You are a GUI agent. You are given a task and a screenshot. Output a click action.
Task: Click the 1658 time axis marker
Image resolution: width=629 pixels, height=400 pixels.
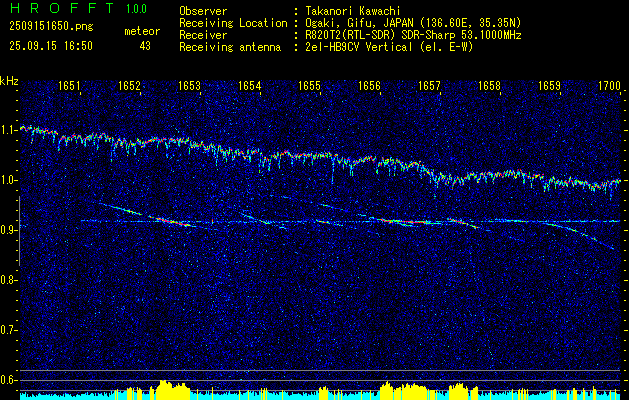click(489, 85)
